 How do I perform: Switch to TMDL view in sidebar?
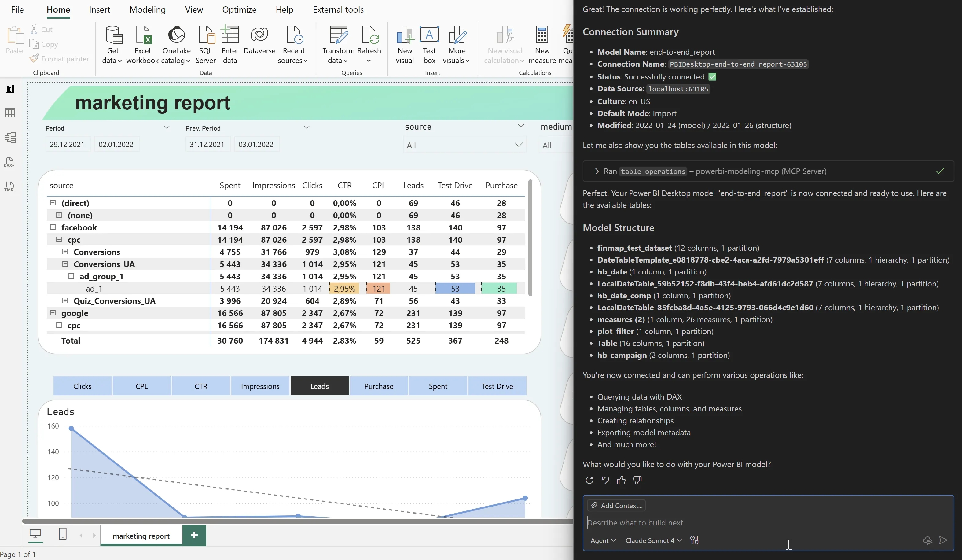[9, 187]
